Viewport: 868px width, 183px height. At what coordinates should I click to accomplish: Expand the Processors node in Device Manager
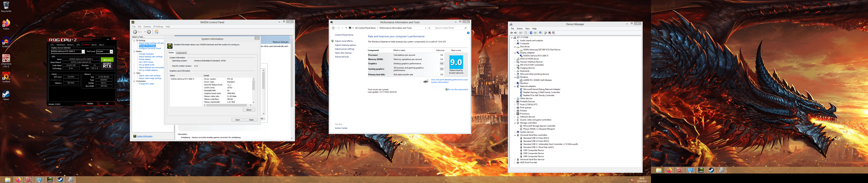(x=515, y=114)
